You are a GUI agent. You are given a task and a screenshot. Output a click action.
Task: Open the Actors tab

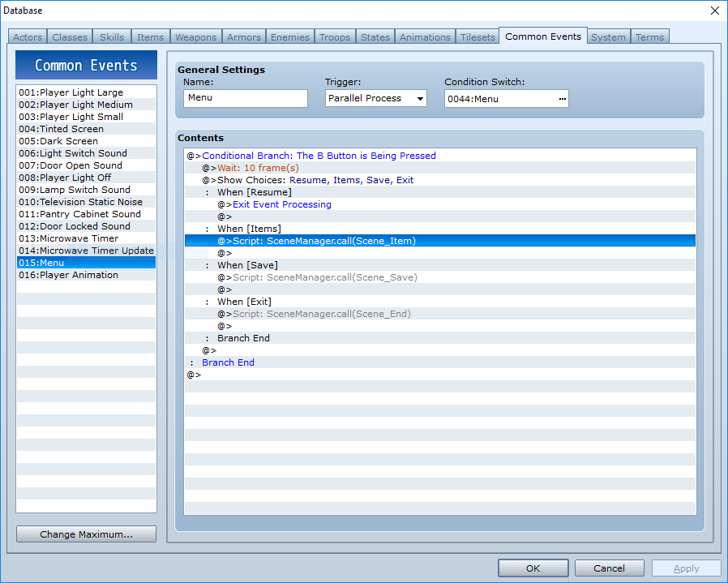click(28, 37)
